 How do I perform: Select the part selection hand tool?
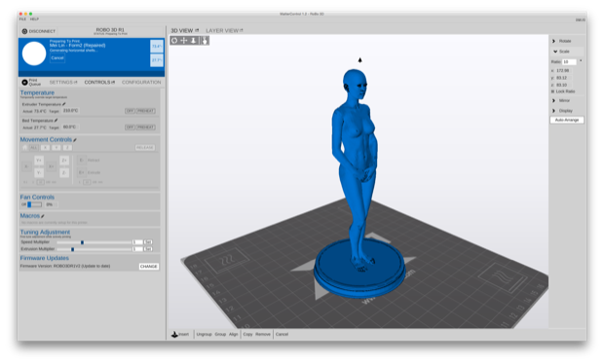(205, 41)
